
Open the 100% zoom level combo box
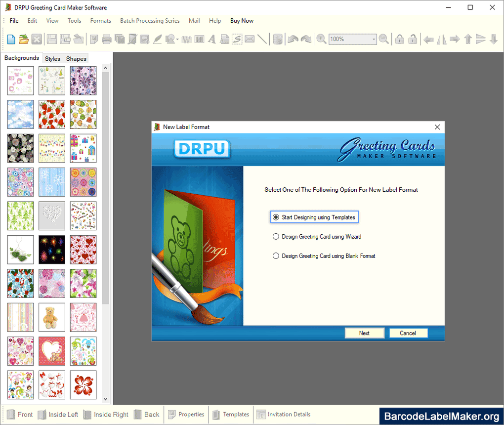click(x=353, y=39)
